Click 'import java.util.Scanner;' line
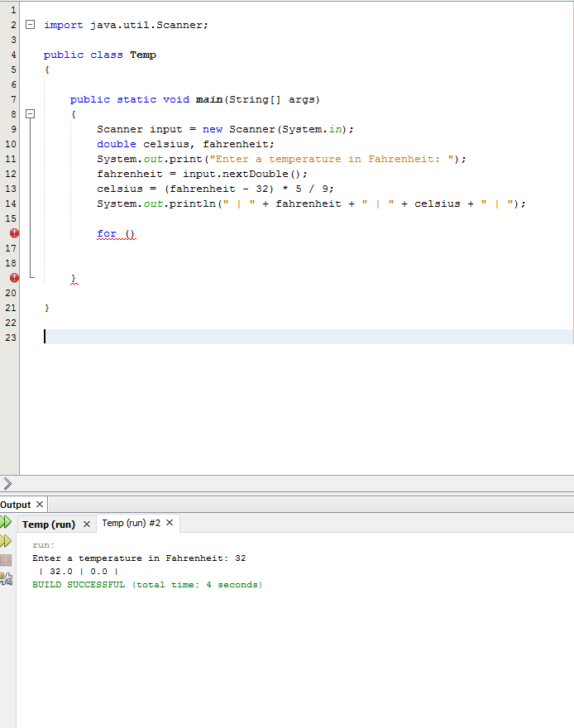The width and height of the screenshot is (574, 728). [126, 25]
